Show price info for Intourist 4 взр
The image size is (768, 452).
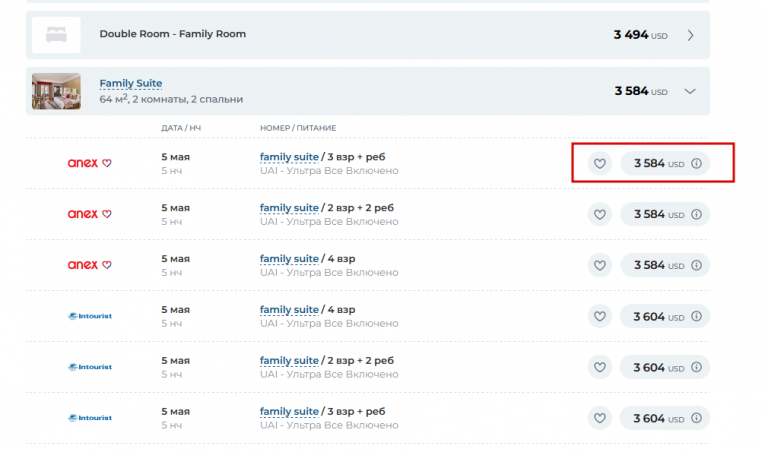click(696, 316)
